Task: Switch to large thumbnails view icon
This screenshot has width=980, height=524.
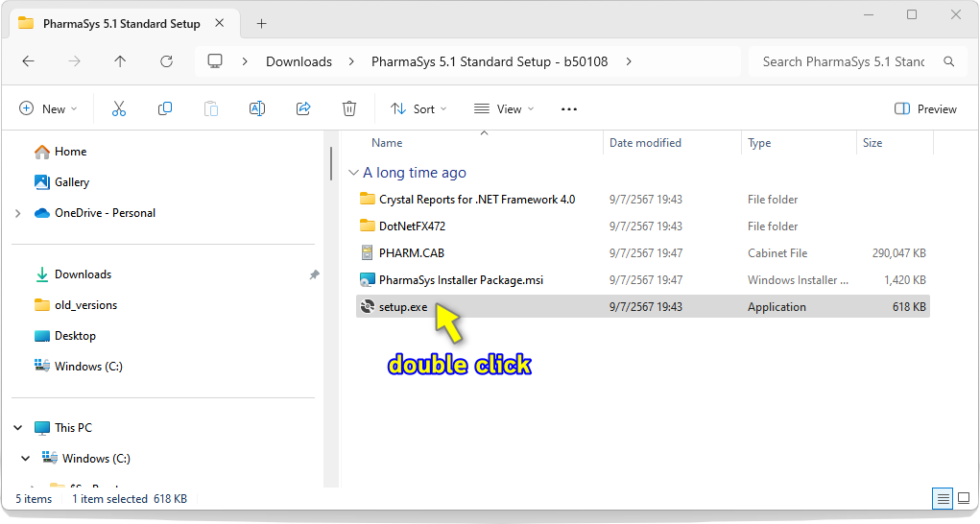Action: coord(965,498)
